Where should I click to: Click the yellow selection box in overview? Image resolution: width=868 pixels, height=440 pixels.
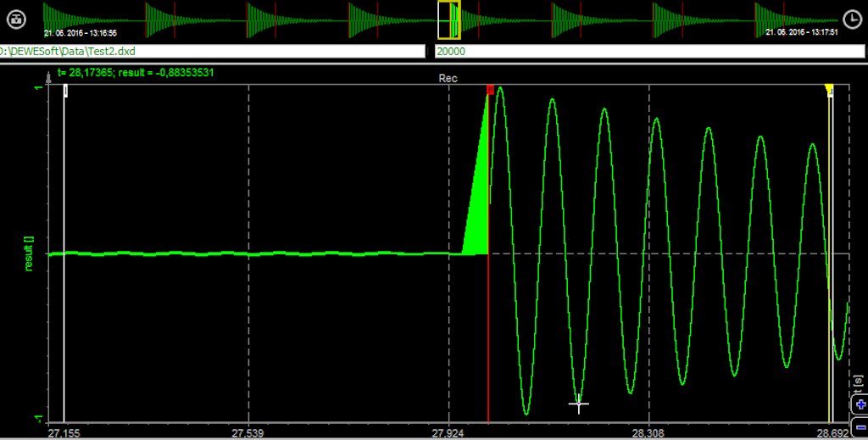(449, 20)
